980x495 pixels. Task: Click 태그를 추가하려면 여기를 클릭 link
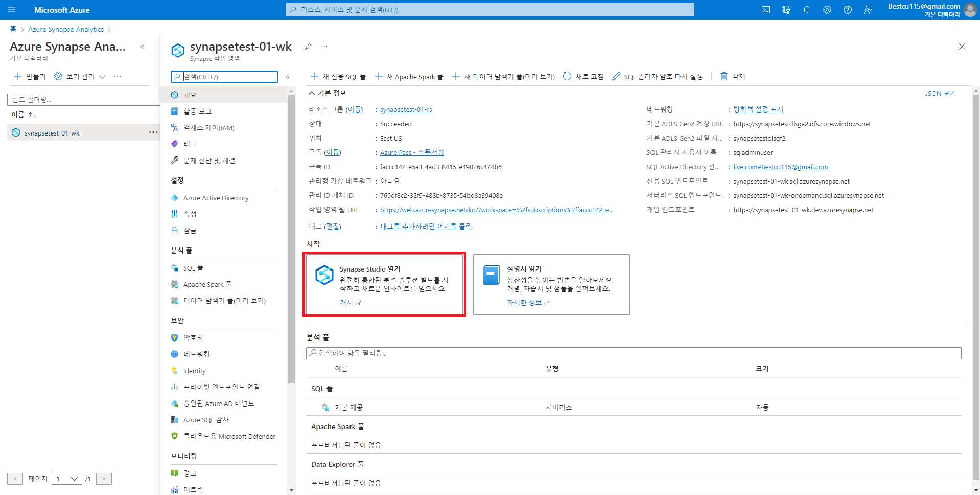click(x=426, y=227)
